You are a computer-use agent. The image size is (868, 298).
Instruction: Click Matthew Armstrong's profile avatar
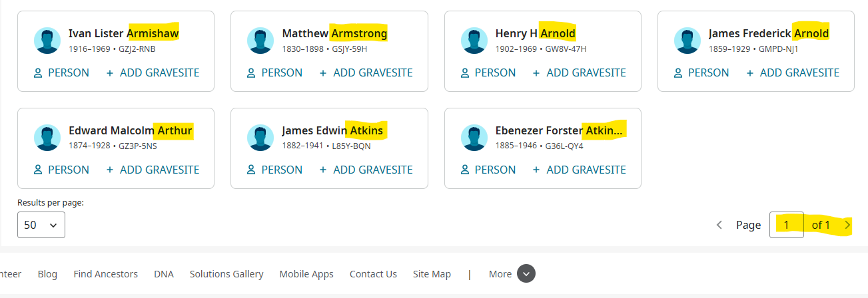260,41
